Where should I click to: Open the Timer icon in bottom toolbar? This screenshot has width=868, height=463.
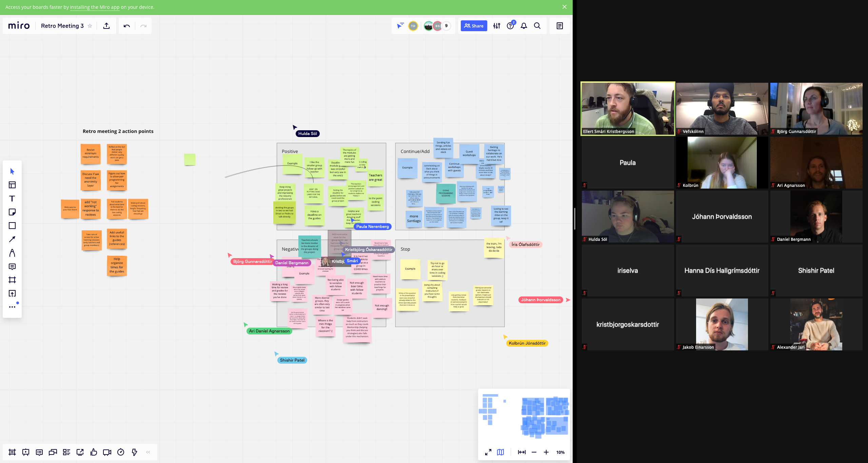[x=121, y=452]
